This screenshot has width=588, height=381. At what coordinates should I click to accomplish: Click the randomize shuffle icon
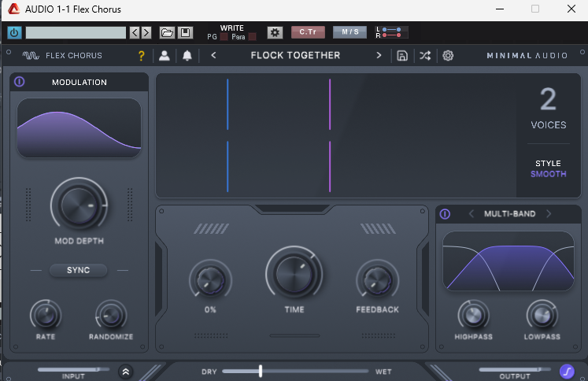pos(425,56)
